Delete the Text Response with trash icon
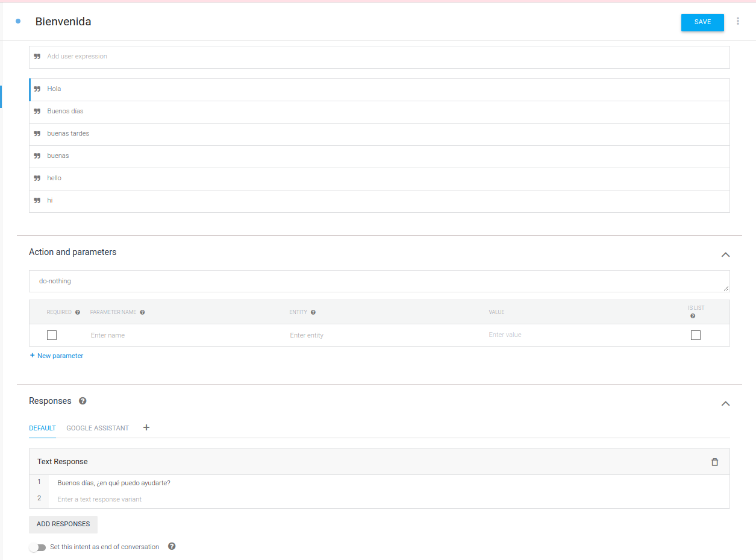This screenshot has height=560, width=756. [x=714, y=462]
